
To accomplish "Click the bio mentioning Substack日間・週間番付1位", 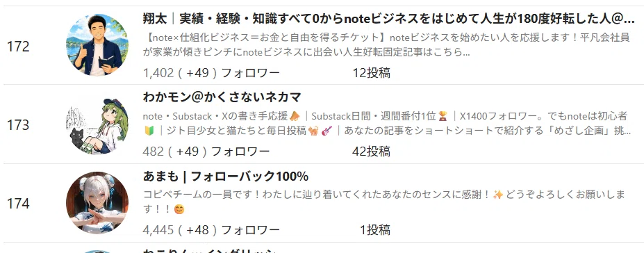I will tap(387, 124).
